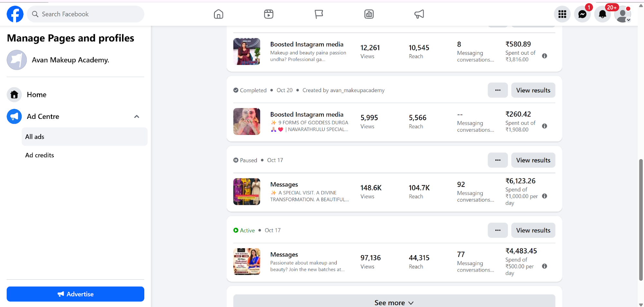644x307 pixels.
Task: Click the 44,315 Reach value
Action: point(419,258)
